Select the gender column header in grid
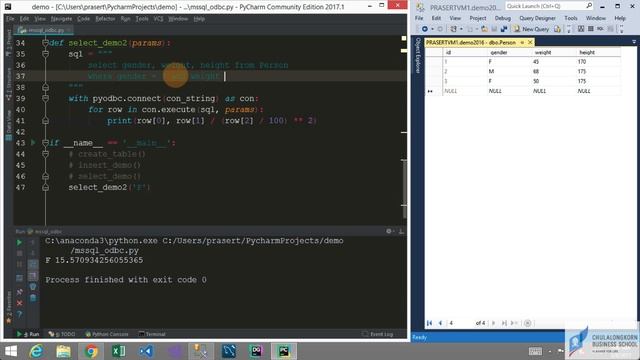This screenshot has height=360, width=640. 509,52
